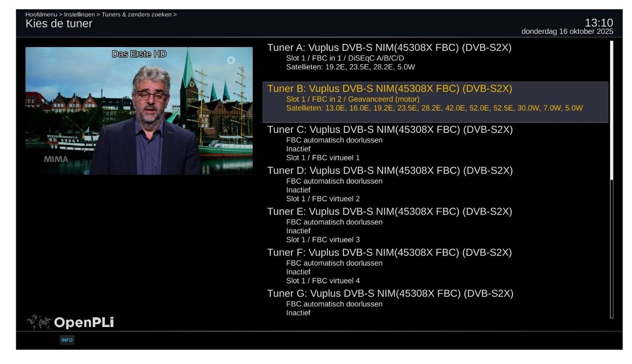Click "Inactief" under Tuner E
Screen dimensions: 632x364
(x=298, y=231)
